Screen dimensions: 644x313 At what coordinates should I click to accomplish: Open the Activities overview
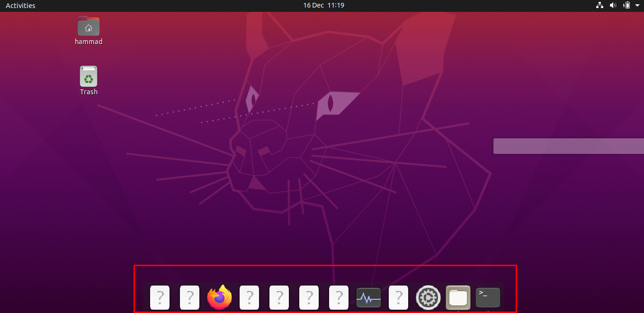point(20,5)
